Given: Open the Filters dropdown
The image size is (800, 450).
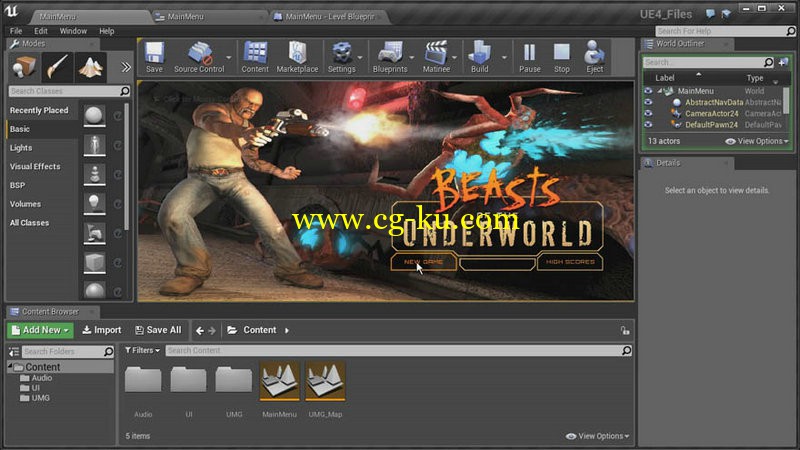Looking at the screenshot, I should click(142, 351).
